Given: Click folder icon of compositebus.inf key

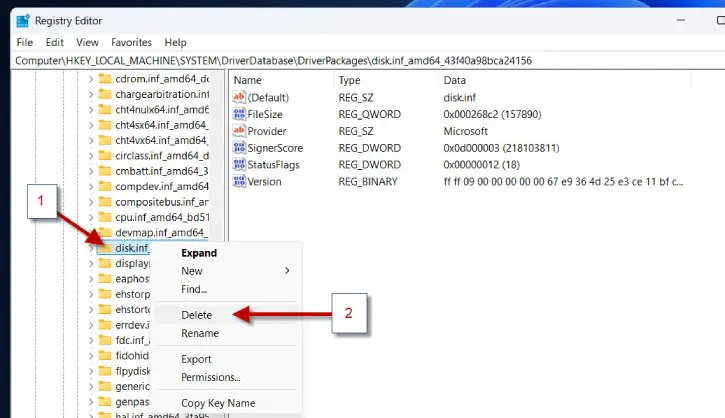Looking at the screenshot, I should [105, 202].
